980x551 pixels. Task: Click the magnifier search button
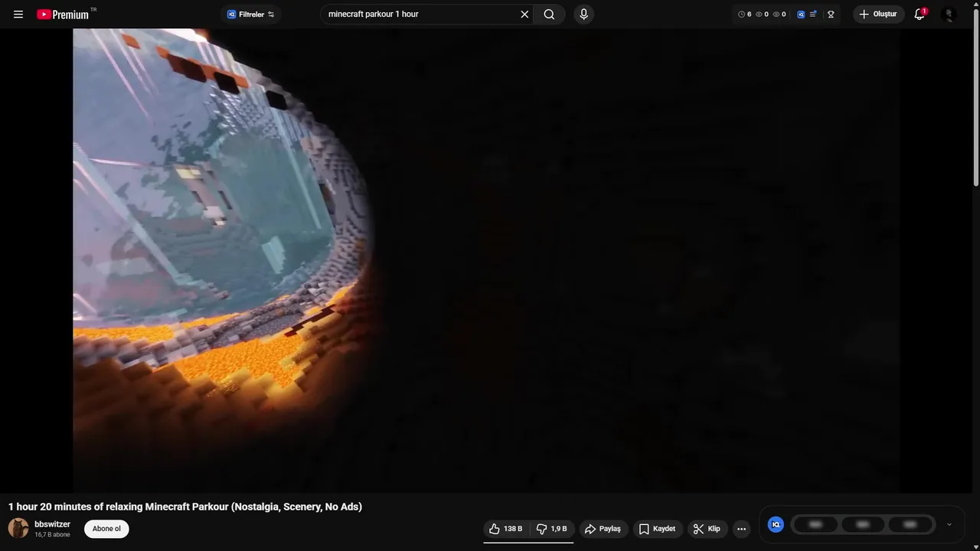(549, 15)
